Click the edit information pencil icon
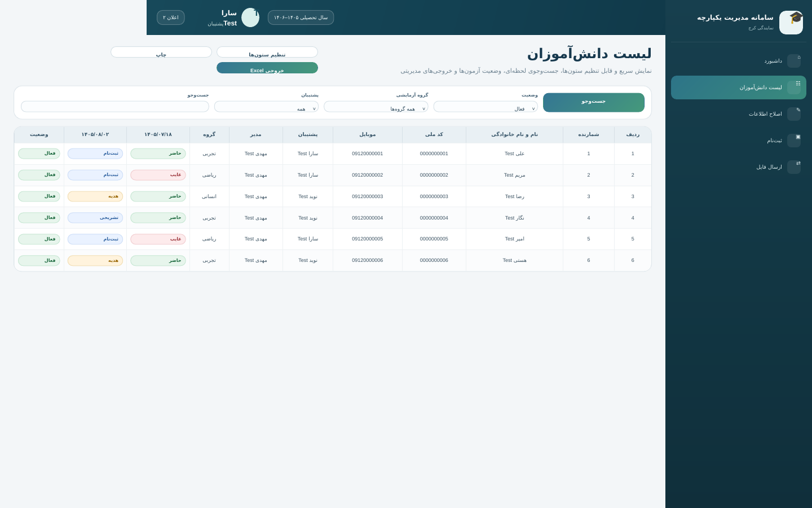812x508 pixels. pyautogui.click(x=794, y=114)
